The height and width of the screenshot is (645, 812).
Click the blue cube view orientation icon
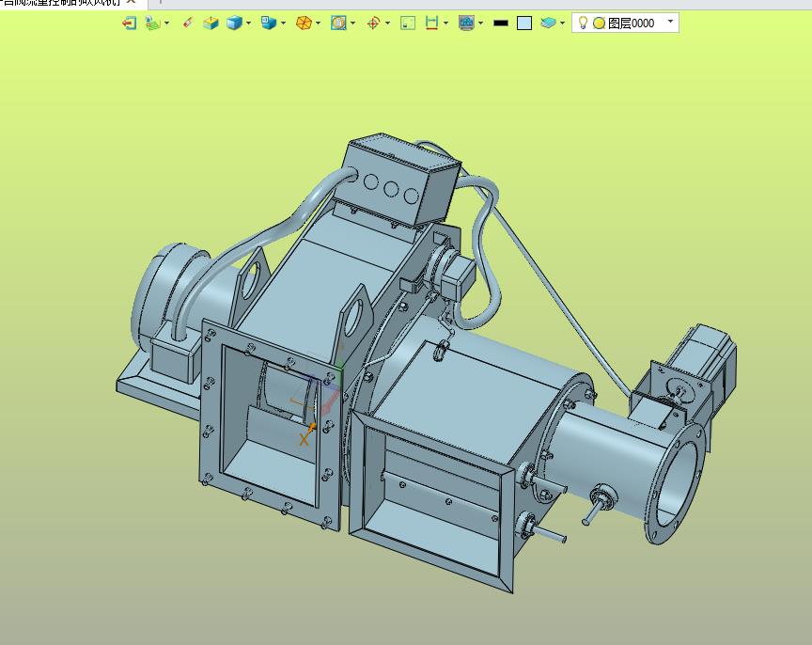269,23
